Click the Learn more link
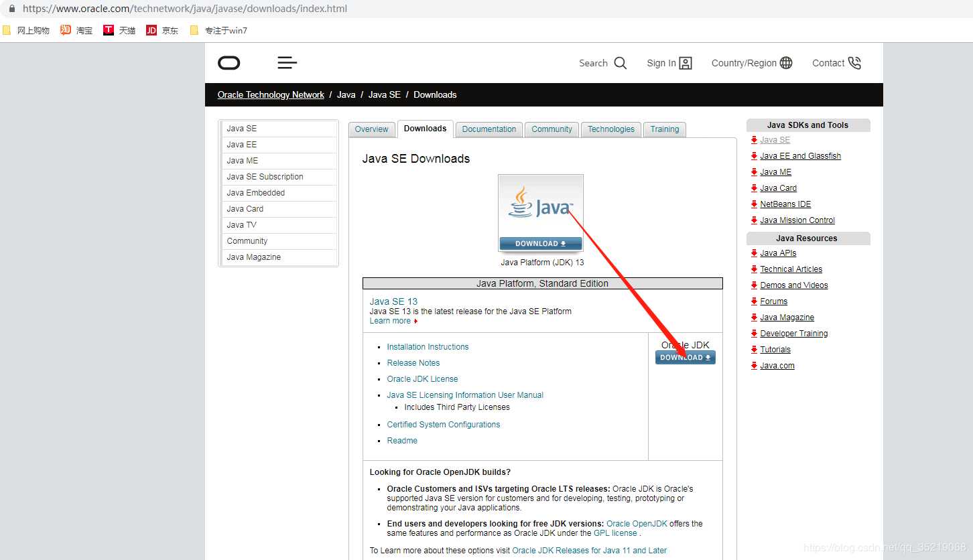Image resolution: width=973 pixels, height=560 pixels. [390, 321]
